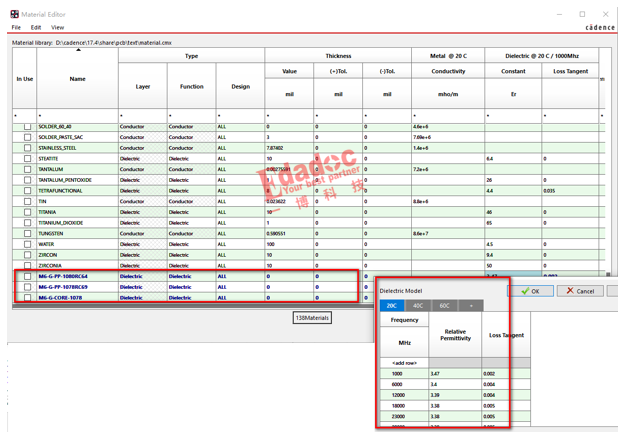Open the File menu
This screenshot has height=433, width=621.
click(16, 28)
